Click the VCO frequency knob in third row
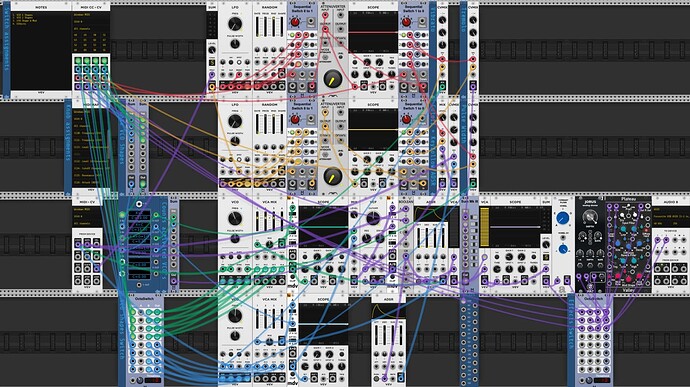Screen dimensions: 690x387 point(235,218)
